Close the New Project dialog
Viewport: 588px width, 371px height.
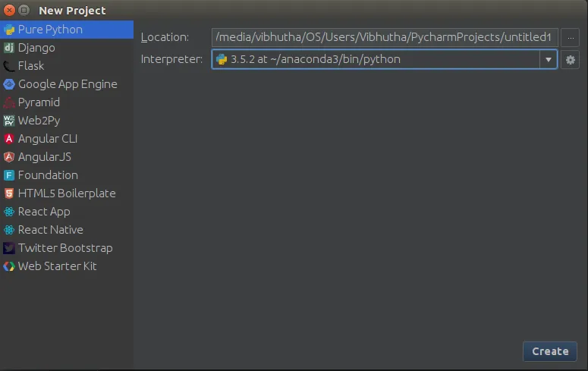tap(9, 10)
